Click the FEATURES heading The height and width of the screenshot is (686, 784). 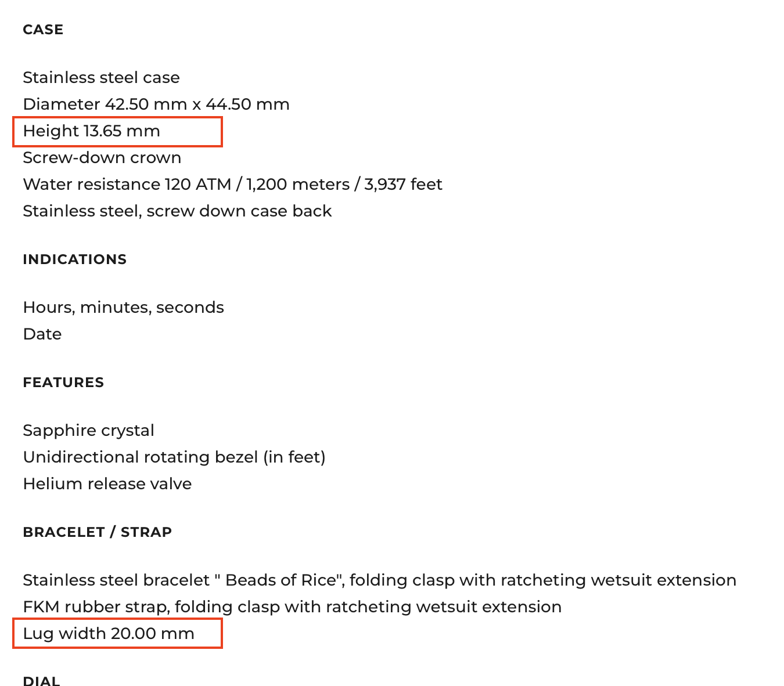click(x=63, y=382)
